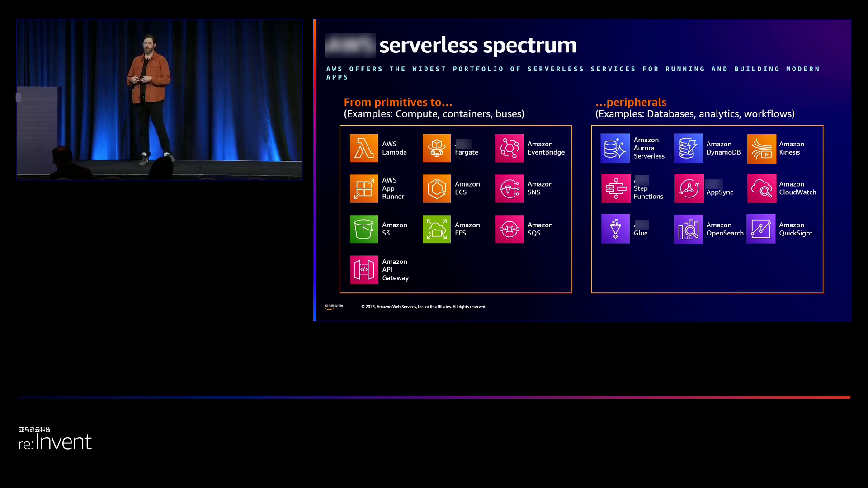Click the Step Functions icon
The width and height of the screenshot is (868, 488).
coord(615,188)
